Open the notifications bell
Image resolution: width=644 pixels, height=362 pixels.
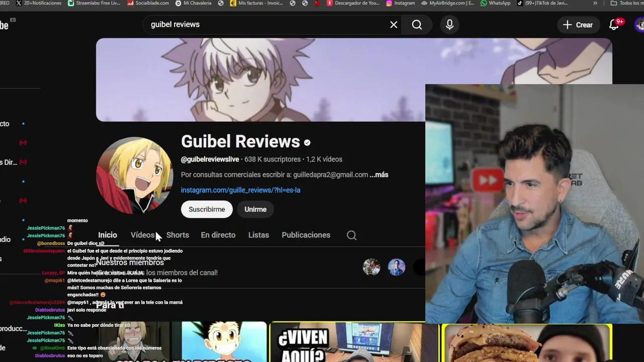(x=614, y=25)
